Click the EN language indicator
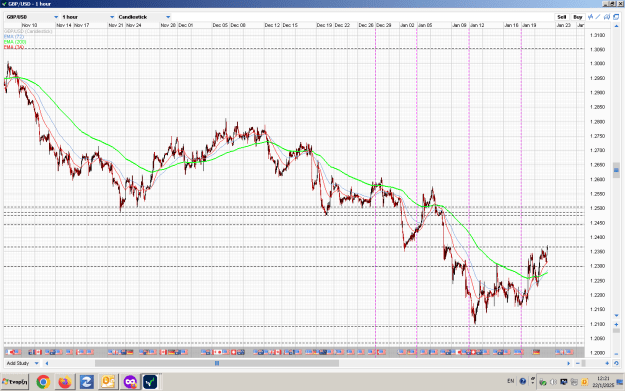 (511, 381)
